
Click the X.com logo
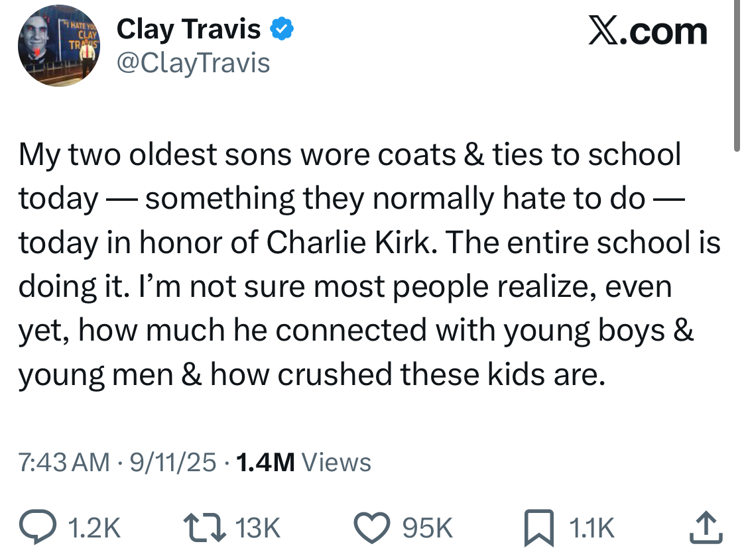point(648,31)
